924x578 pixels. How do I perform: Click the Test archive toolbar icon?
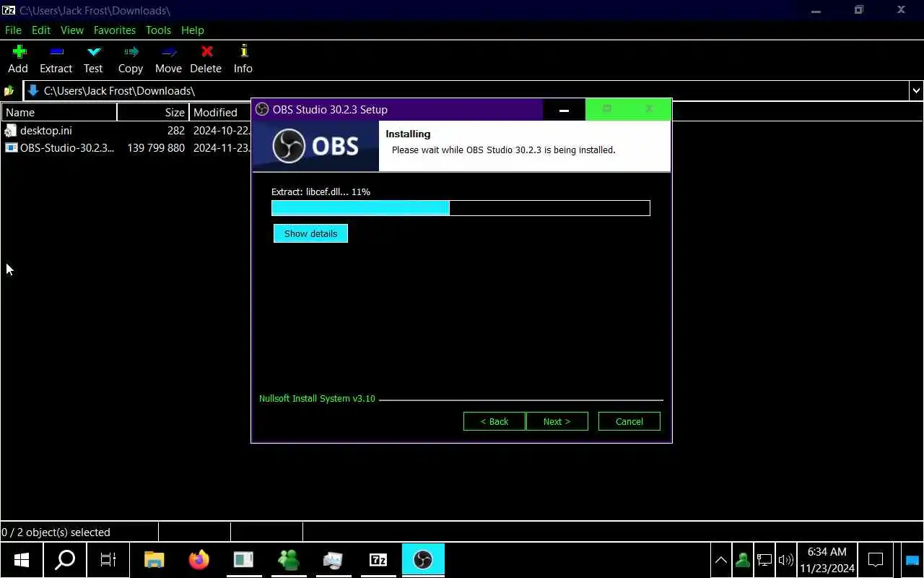click(x=94, y=51)
